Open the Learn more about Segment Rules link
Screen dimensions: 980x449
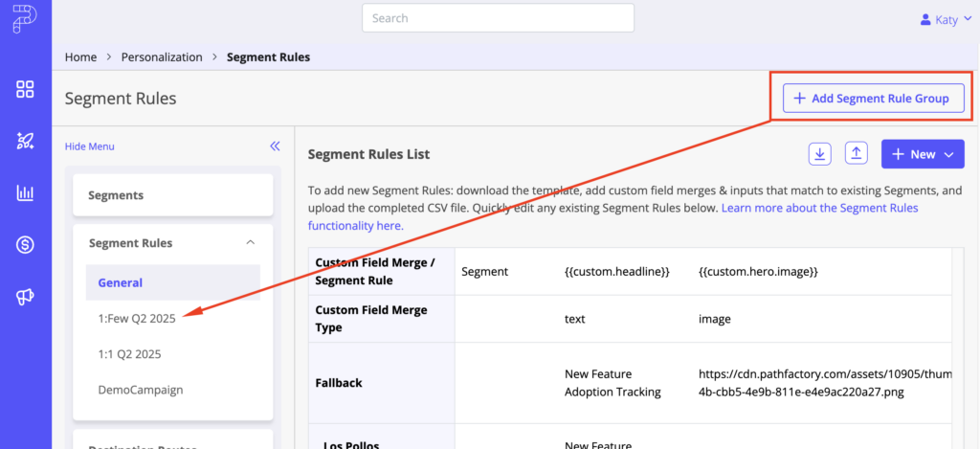612,216
